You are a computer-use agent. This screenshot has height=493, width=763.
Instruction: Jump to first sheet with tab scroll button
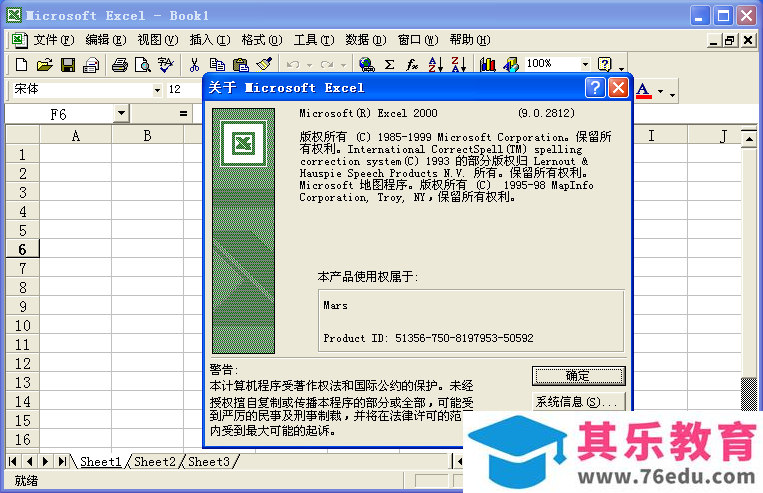(x=13, y=461)
